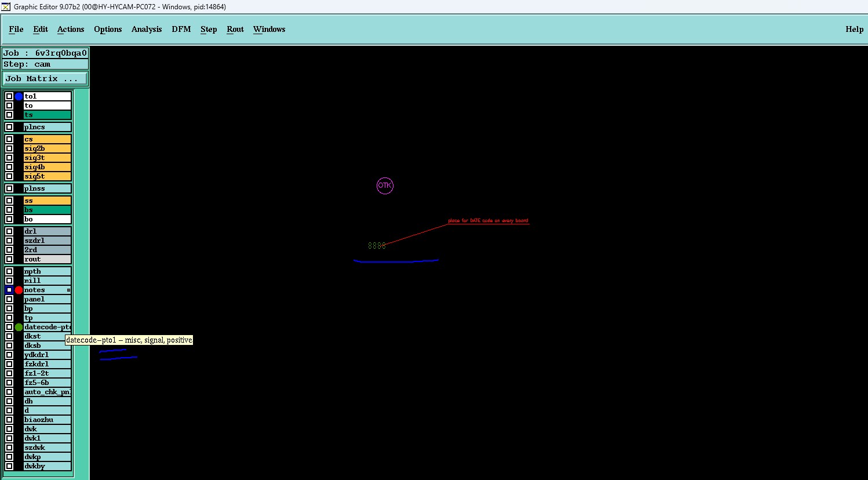The height and width of the screenshot is (480, 868).
Task: Enable the datecode-pto1 layer checkbox
Action: click(9, 327)
